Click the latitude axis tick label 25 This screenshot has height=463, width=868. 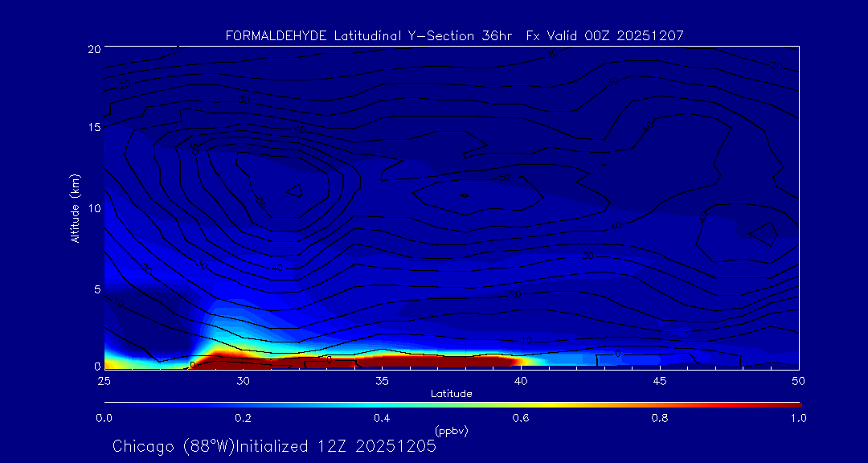(104, 380)
